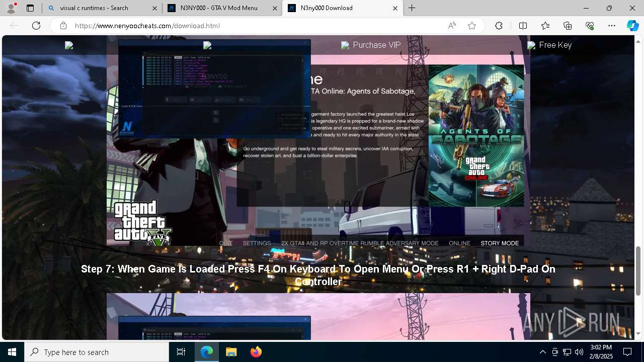Click the first broken-image nav link
The height and width of the screenshot is (362, 644).
(69, 45)
